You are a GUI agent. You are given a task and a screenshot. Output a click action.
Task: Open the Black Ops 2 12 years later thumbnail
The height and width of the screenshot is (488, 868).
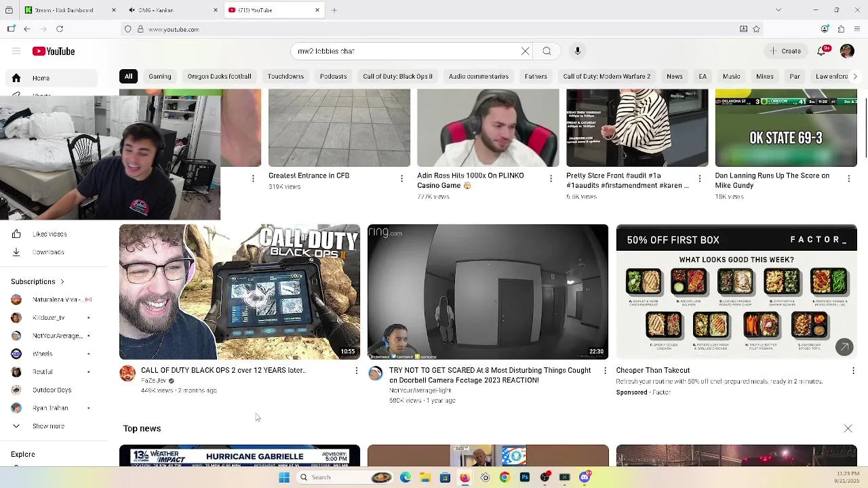[239, 292]
